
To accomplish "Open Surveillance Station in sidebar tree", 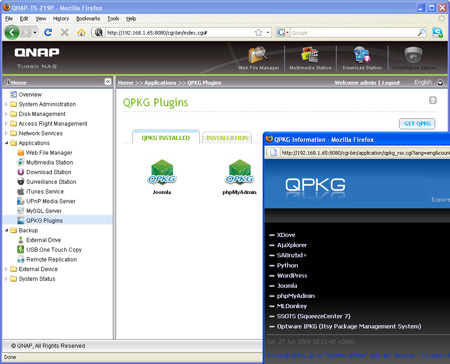I will pyautogui.click(x=51, y=182).
